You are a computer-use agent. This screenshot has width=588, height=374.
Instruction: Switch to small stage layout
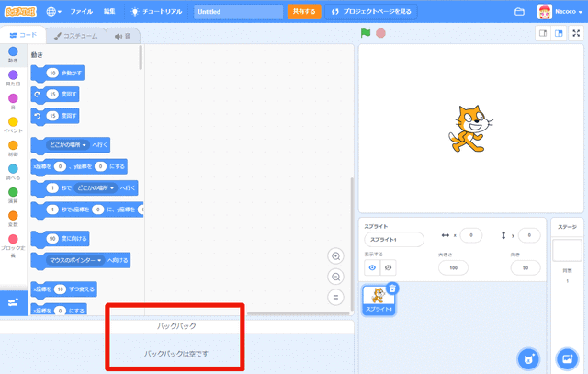point(544,34)
